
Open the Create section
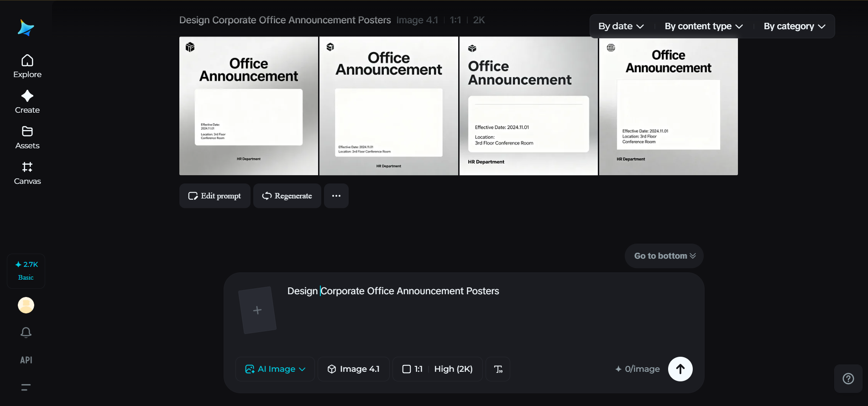pos(27,102)
